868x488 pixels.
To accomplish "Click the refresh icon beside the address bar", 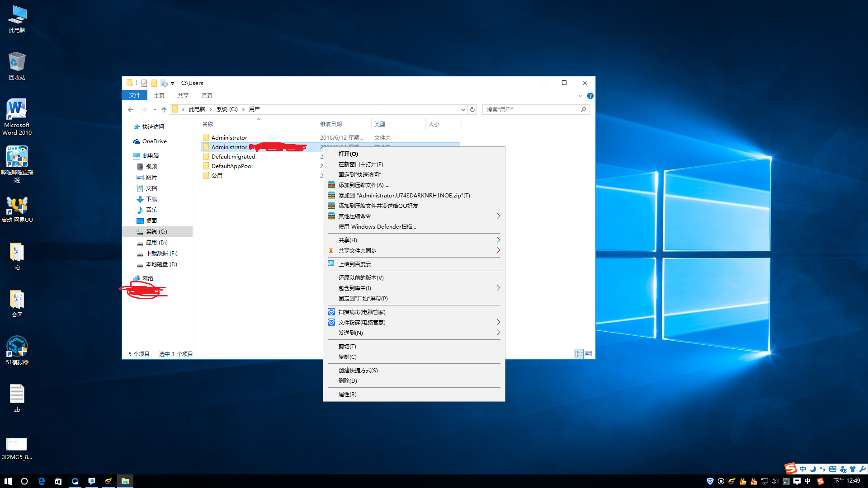I will [x=472, y=109].
